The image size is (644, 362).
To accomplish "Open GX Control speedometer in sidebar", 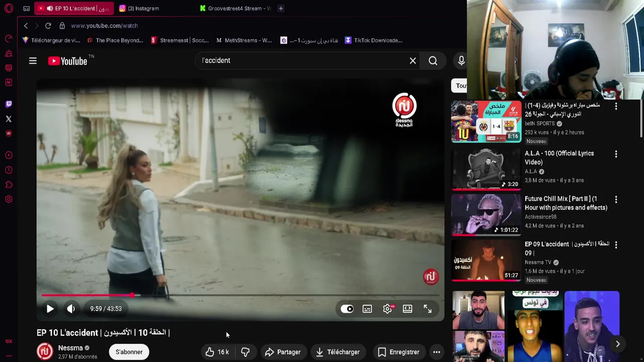I will (x=9, y=39).
